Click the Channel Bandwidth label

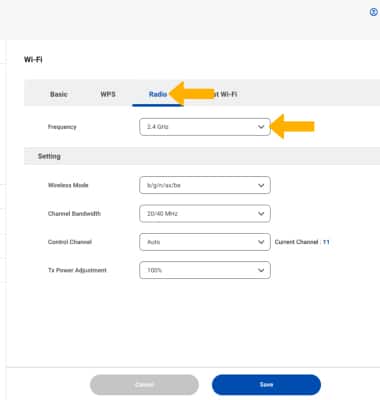(74, 213)
